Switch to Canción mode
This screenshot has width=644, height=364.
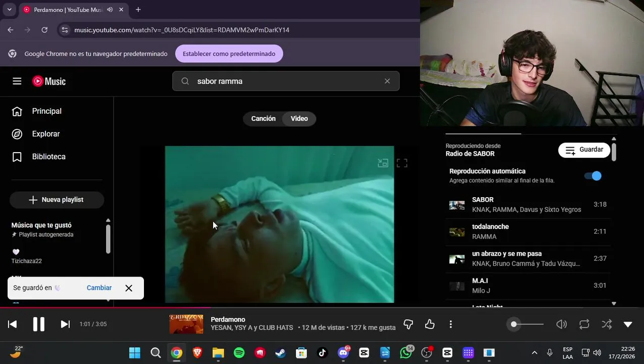pos(263,118)
